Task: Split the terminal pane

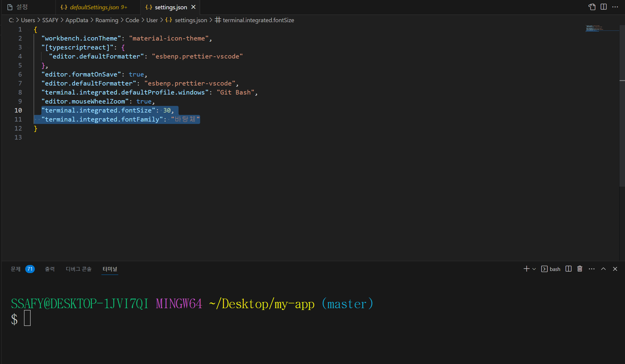Action: pos(568,269)
